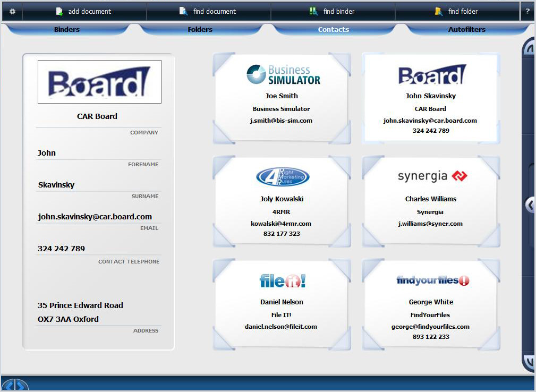Click the fileit! logo on Daniel Nelson's card
Viewport: 536px width, 392px height.
pyautogui.click(x=283, y=280)
